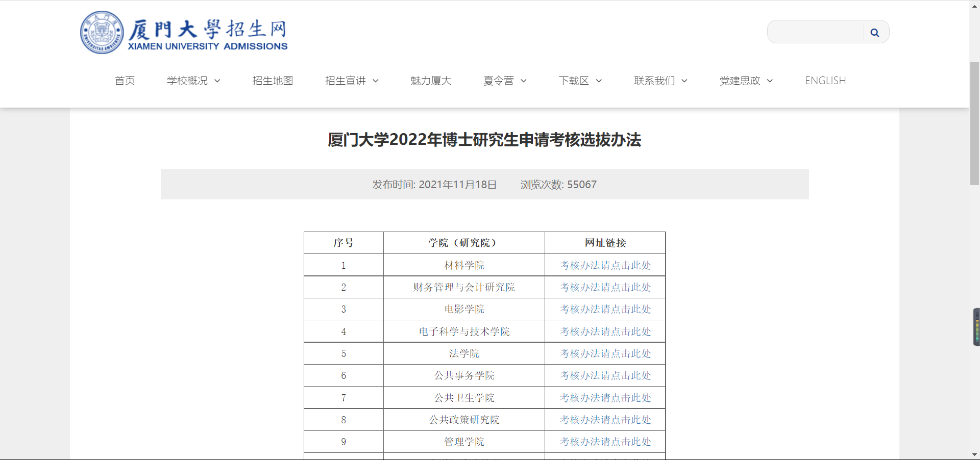This screenshot has width=980, height=460.
Task: Click the 浏览次数 55067 text
Action: tap(558, 185)
